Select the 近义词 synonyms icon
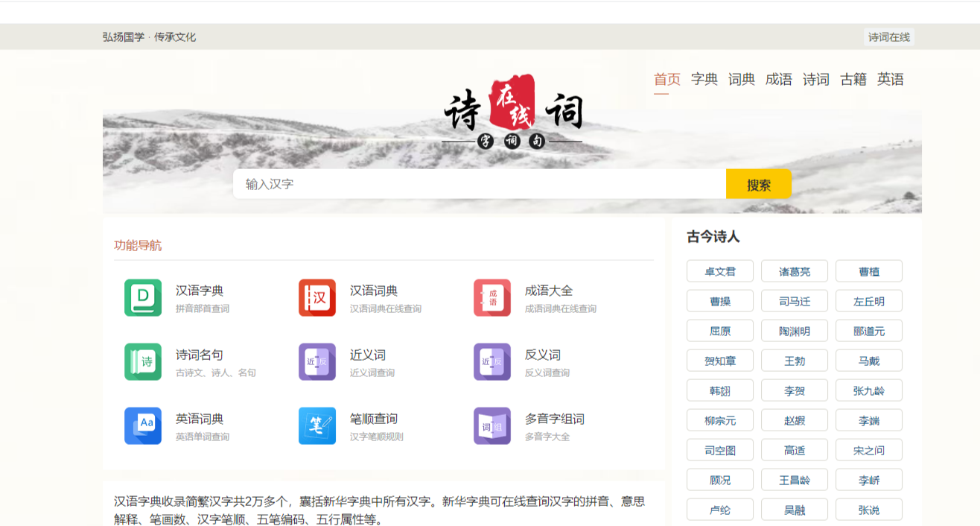Viewport: 980px width, 526px height. tap(317, 361)
